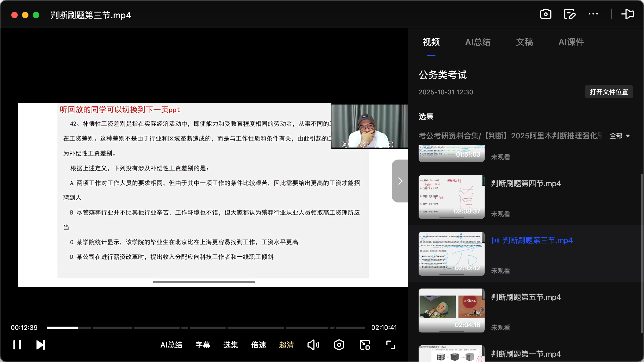Viewport: 644px width, 362px height.
Task: Open the more options ellipsis icon
Action: coord(593,14)
